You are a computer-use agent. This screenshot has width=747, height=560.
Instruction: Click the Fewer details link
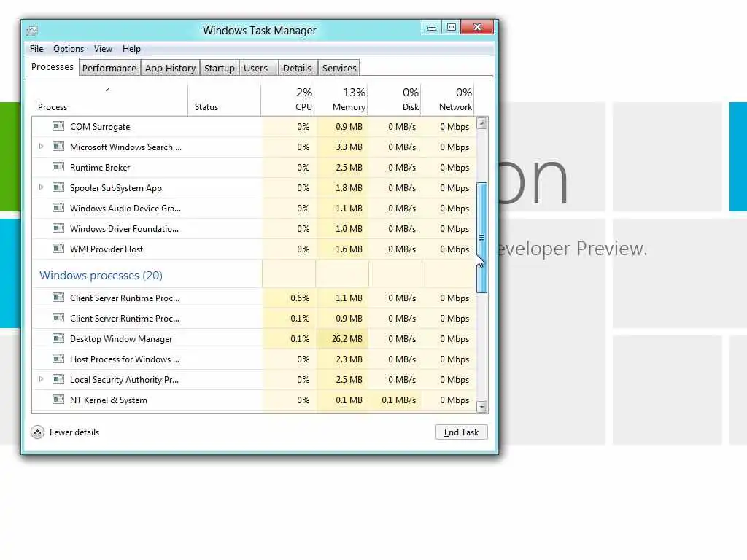click(74, 432)
